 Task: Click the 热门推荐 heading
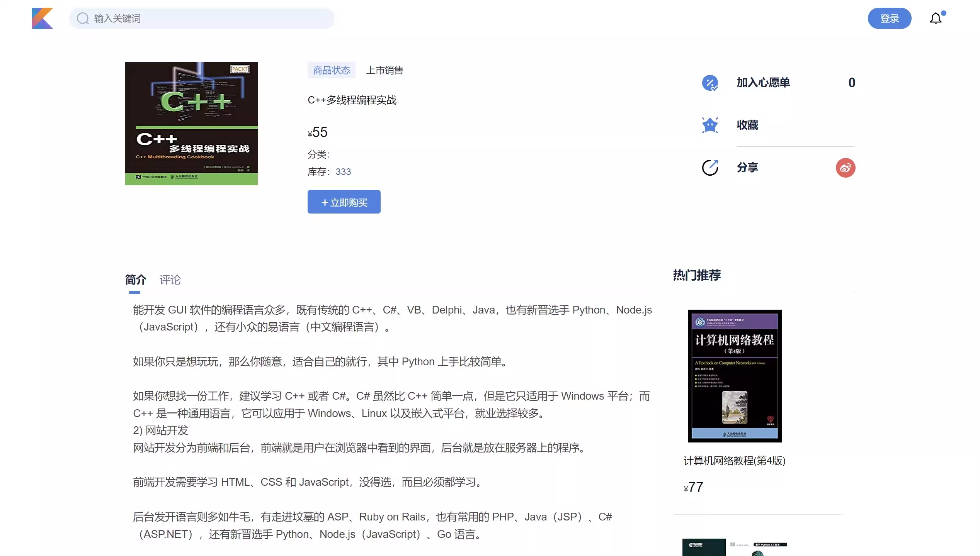pyautogui.click(x=697, y=275)
